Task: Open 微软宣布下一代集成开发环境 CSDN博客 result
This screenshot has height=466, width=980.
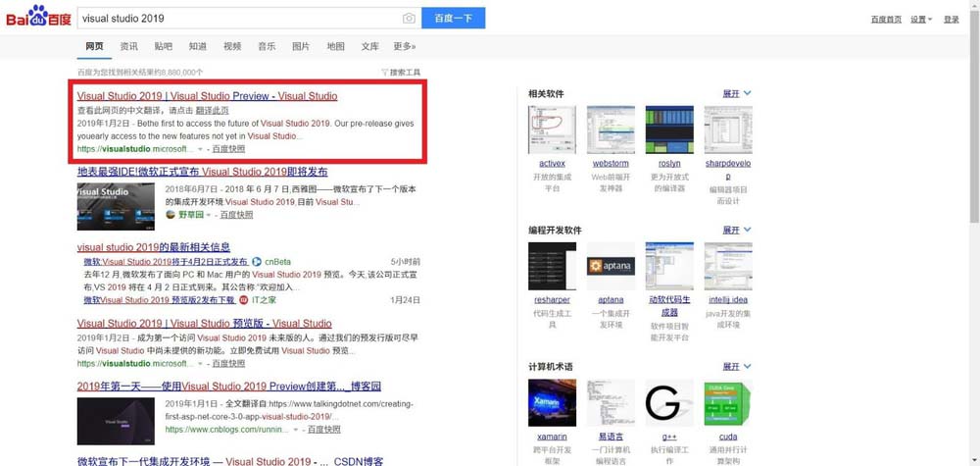Action: click(x=230, y=462)
